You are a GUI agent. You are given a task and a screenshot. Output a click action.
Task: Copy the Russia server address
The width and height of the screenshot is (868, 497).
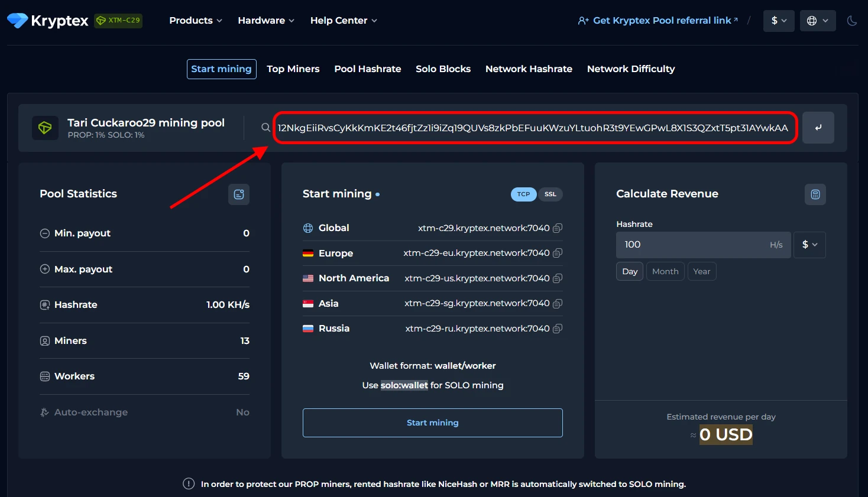click(557, 329)
